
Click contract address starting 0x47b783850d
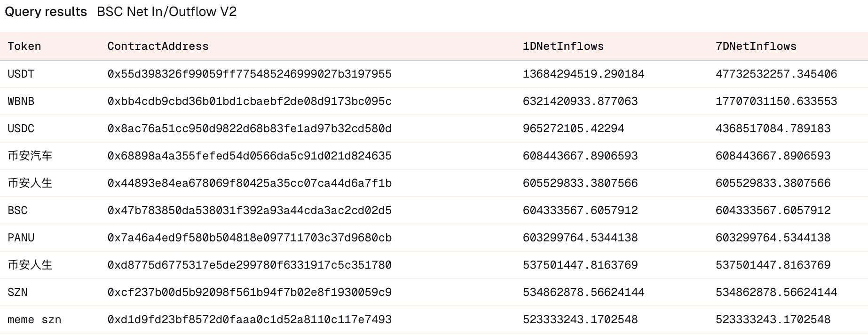tap(250, 210)
